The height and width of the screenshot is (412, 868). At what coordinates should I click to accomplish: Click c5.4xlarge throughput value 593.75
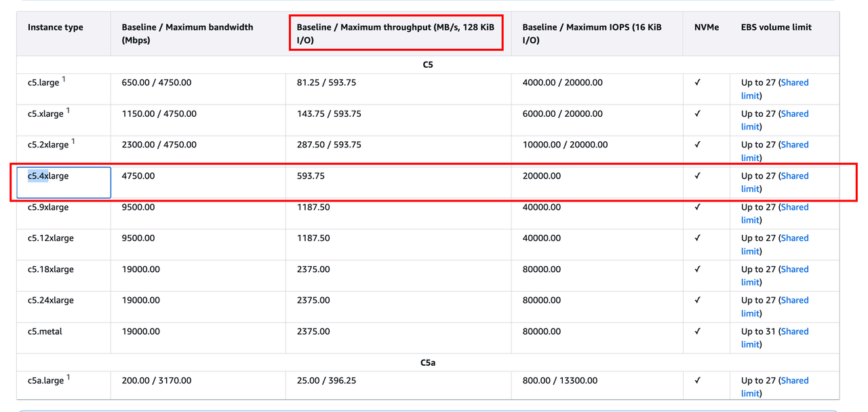311,176
